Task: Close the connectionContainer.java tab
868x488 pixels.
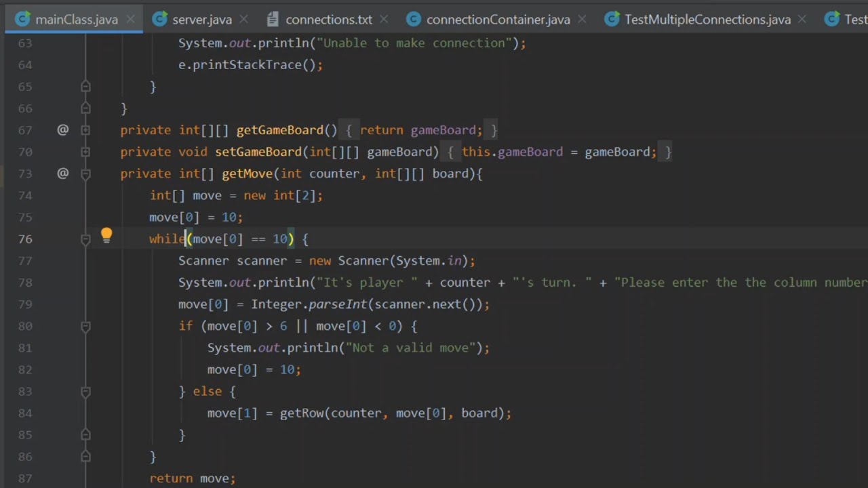Action: pos(583,20)
